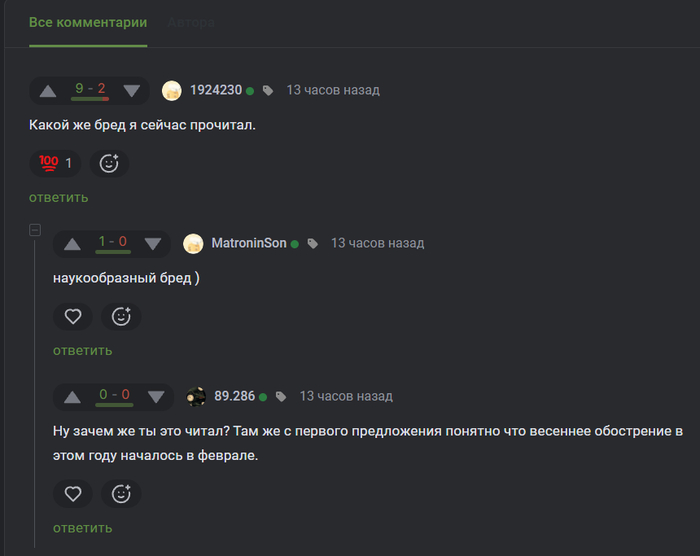Click the tag icon next to MatroninSon
700x556 pixels.
(x=312, y=244)
